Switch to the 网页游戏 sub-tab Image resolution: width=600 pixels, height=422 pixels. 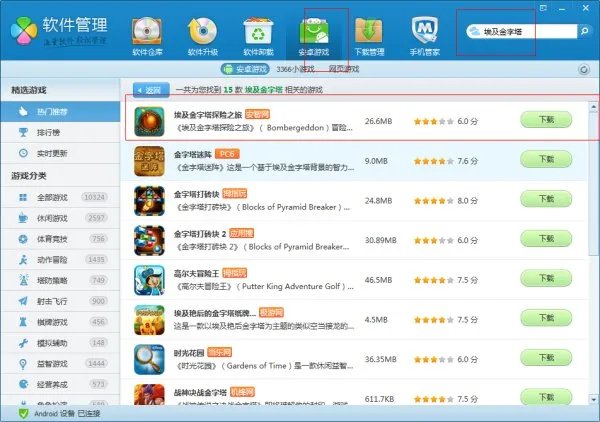[344, 69]
